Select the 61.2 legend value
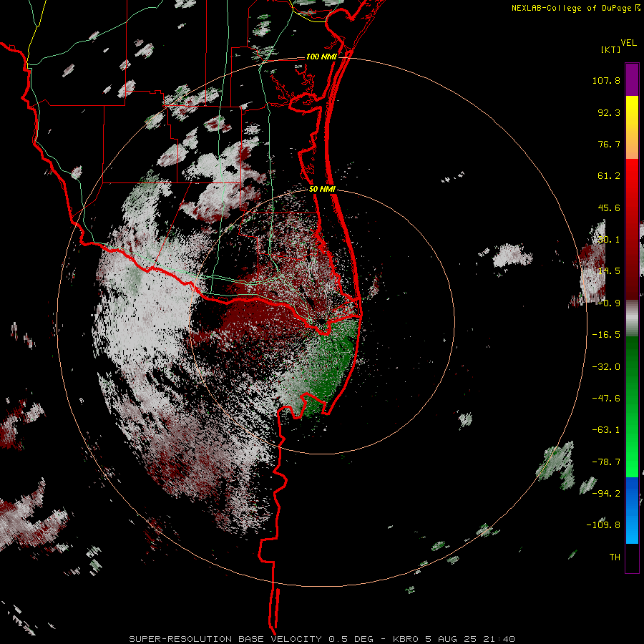Viewport: 644px width, 644px height. point(609,176)
